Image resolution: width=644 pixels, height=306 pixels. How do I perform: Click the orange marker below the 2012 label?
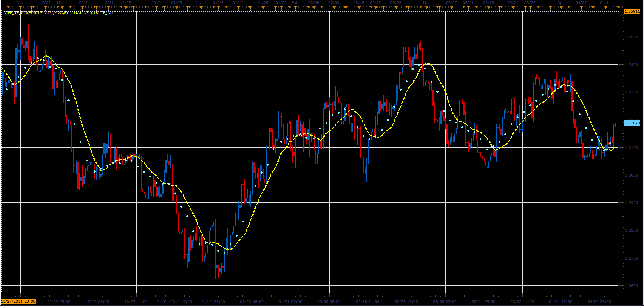click(x=156, y=7)
